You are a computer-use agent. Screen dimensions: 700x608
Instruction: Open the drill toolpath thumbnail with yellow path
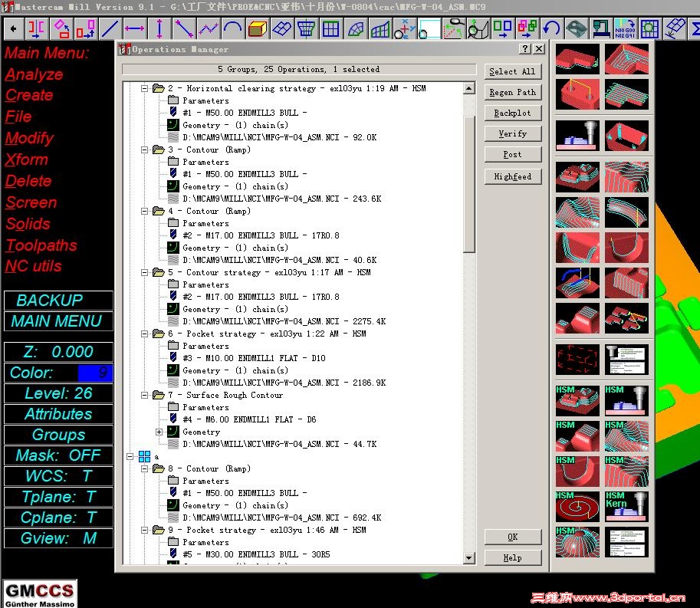tap(577, 94)
